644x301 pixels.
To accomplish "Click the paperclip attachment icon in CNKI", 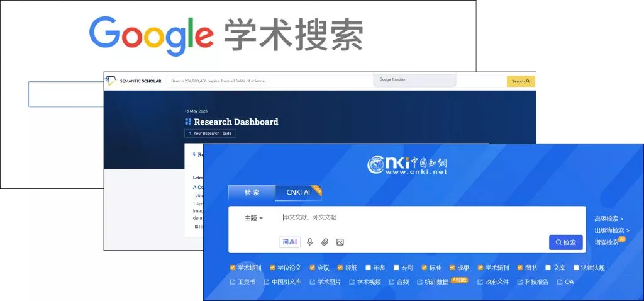I will coord(325,242).
